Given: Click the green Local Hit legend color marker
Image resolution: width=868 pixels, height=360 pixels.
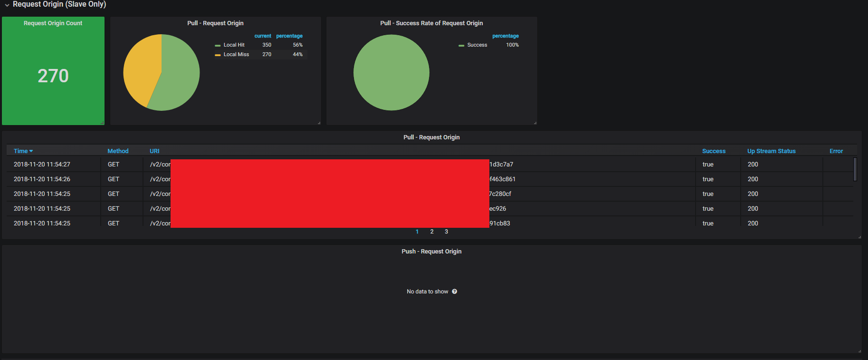Looking at the screenshot, I should pos(218,45).
